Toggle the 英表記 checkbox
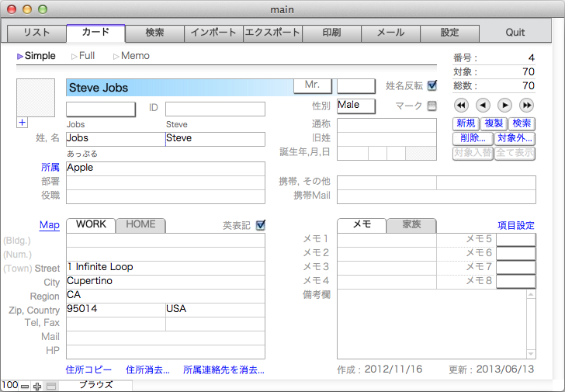The width and height of the screenshot is (565, 392). 261,225
